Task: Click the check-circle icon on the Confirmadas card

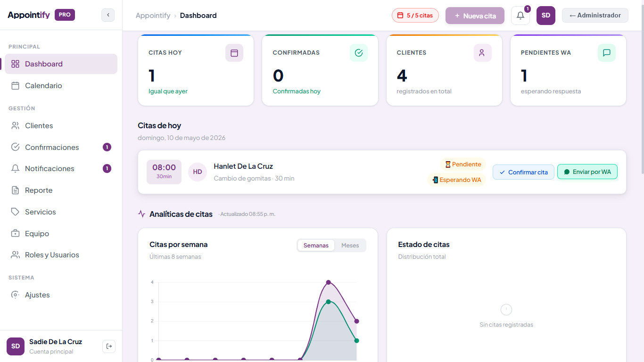Action: [x=359, y=53]
